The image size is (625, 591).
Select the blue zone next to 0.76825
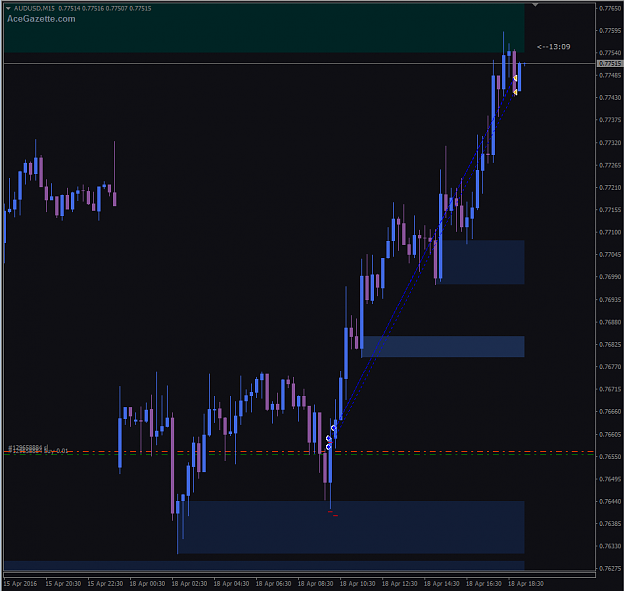click(x=443, y=346)
